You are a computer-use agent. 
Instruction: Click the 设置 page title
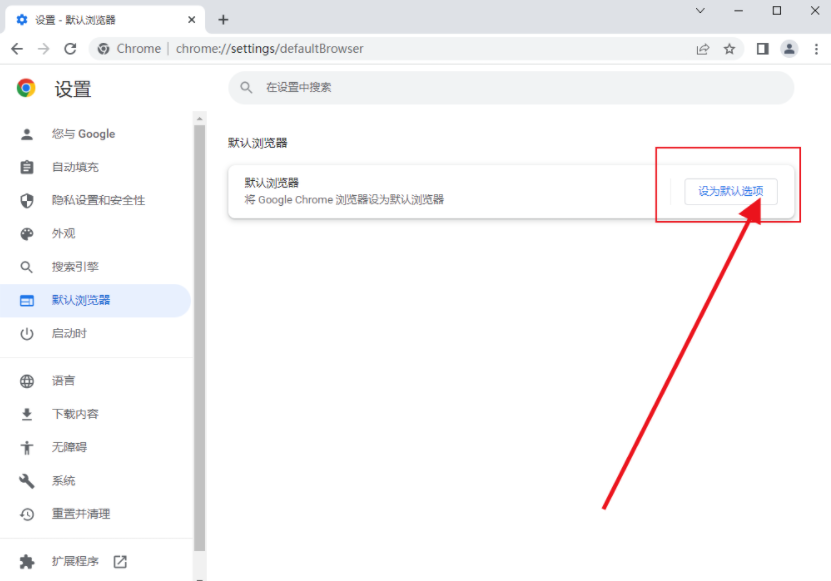tap(73, 89)
